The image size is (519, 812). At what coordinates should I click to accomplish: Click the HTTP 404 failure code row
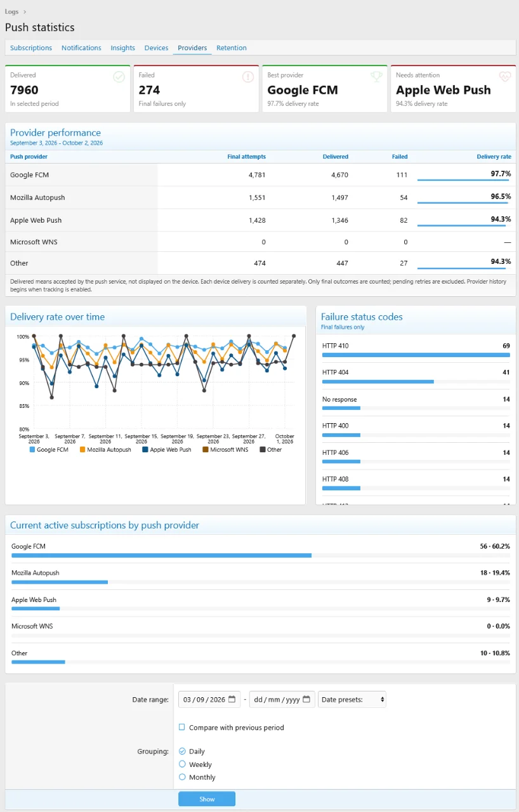(x=416, y=376)
